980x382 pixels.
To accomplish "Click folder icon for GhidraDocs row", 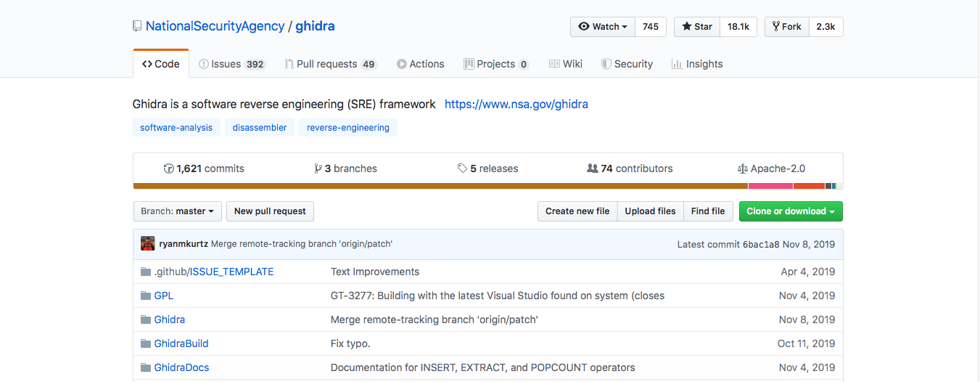I will click(146, 367).
